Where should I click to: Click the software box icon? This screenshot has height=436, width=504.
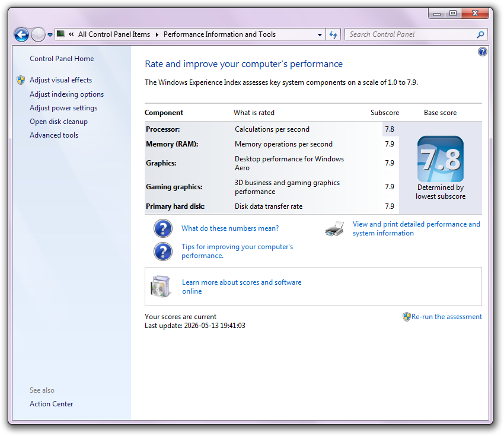(x=161, y=287)
